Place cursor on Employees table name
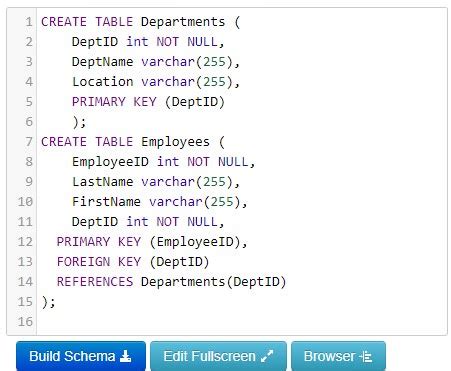Screen dimensions: 451x371 click(x=175, y=142)
